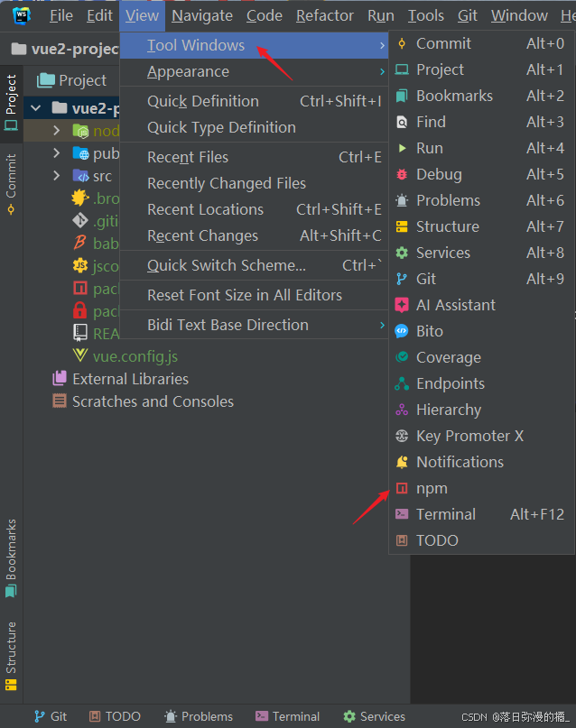Choose Recent Files
The width and height of the screenshot is (576, 728).
click(x=254, y=157)
